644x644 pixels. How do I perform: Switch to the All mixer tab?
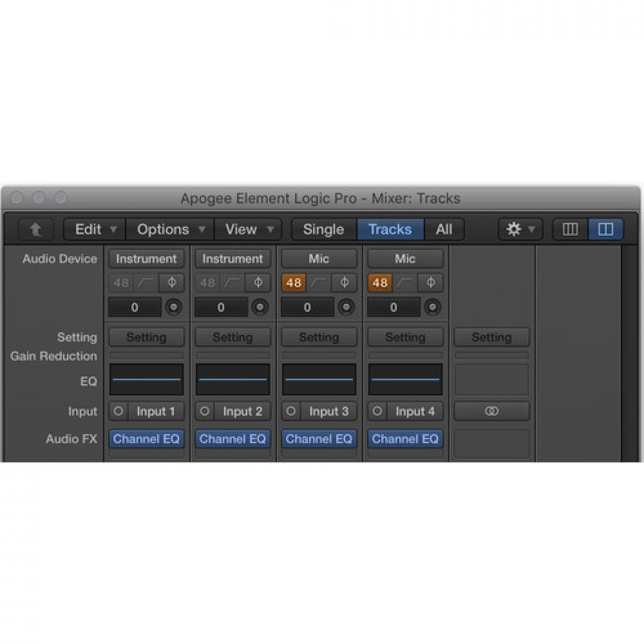tap(444, 230)
